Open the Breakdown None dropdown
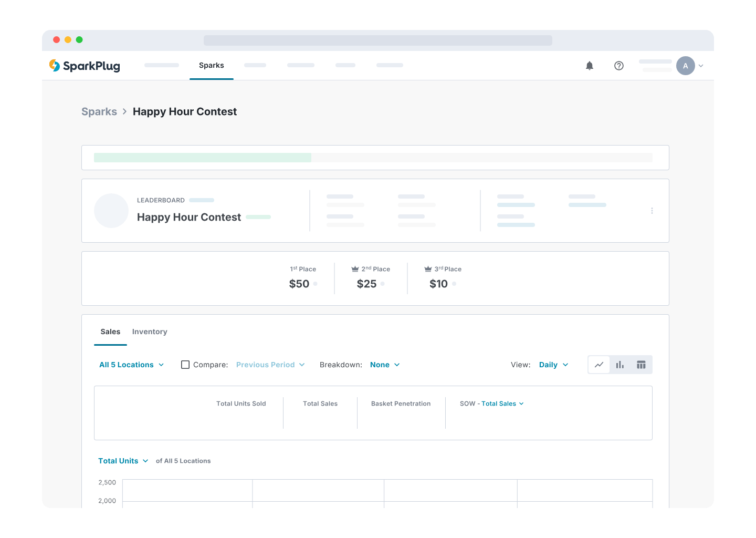The image size is (756, 538). tap(384, 365)
